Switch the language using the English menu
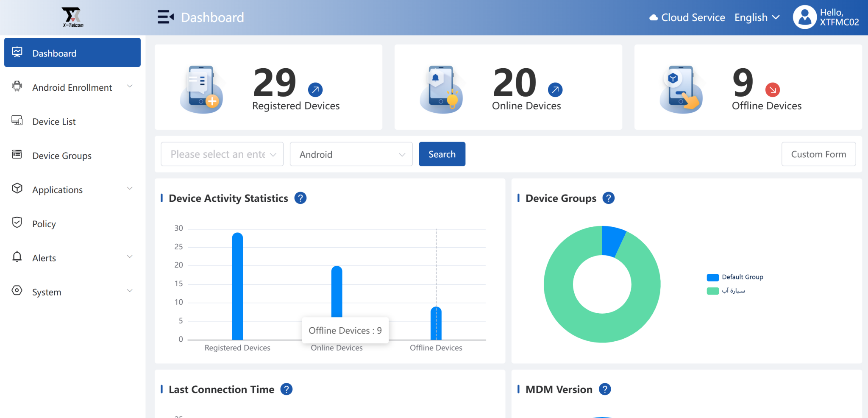 coord(757,17)
